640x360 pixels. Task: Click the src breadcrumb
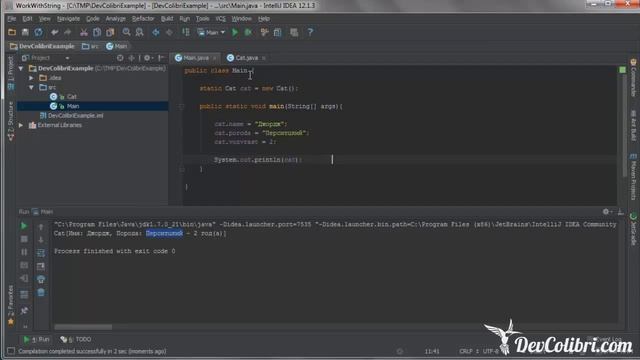(90, 46)
